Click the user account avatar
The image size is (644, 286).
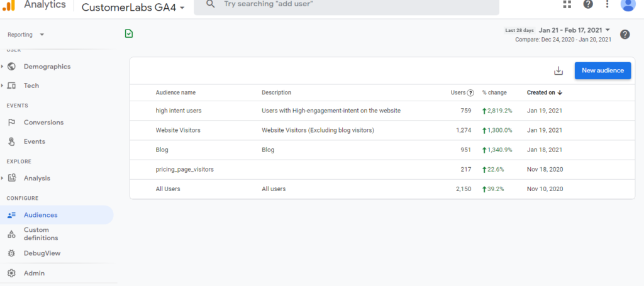pos(628,5)
